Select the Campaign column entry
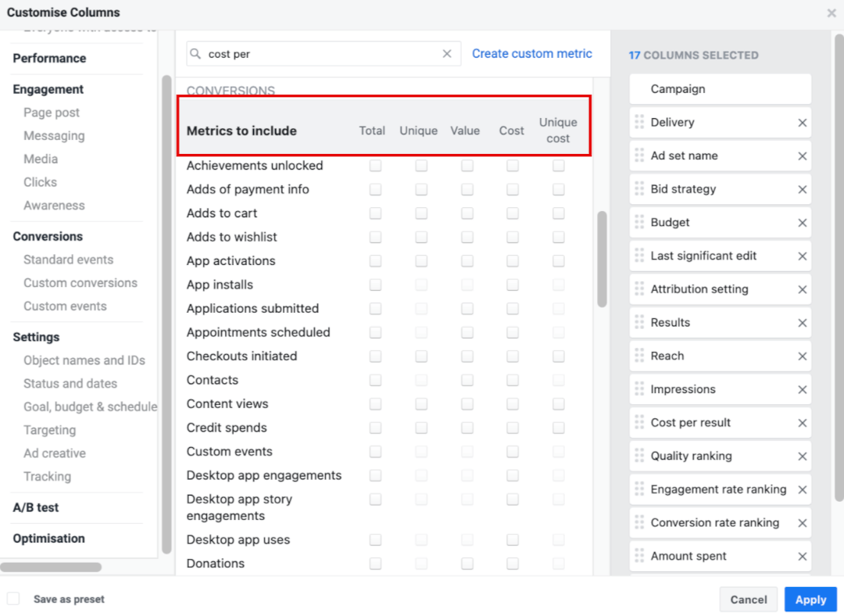 pos(721,89)
